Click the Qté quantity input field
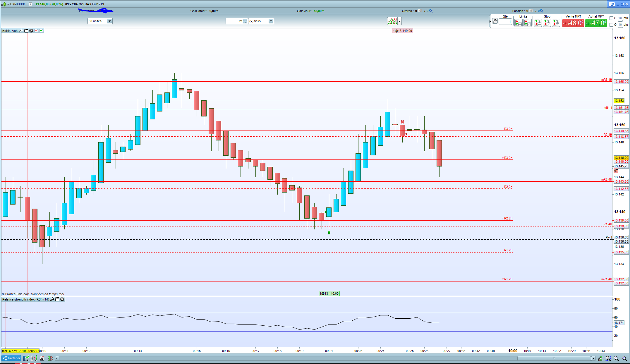Screen dimensions: 630x364 pos(505,22)
